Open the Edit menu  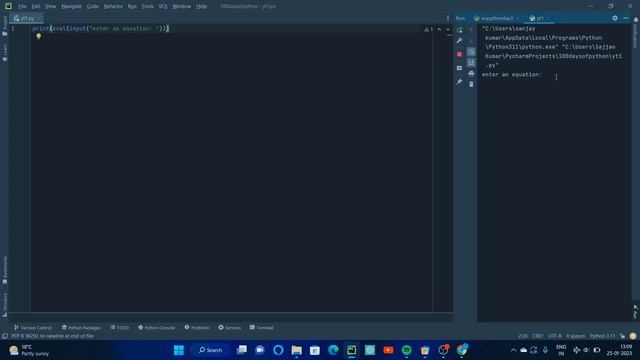36,7
